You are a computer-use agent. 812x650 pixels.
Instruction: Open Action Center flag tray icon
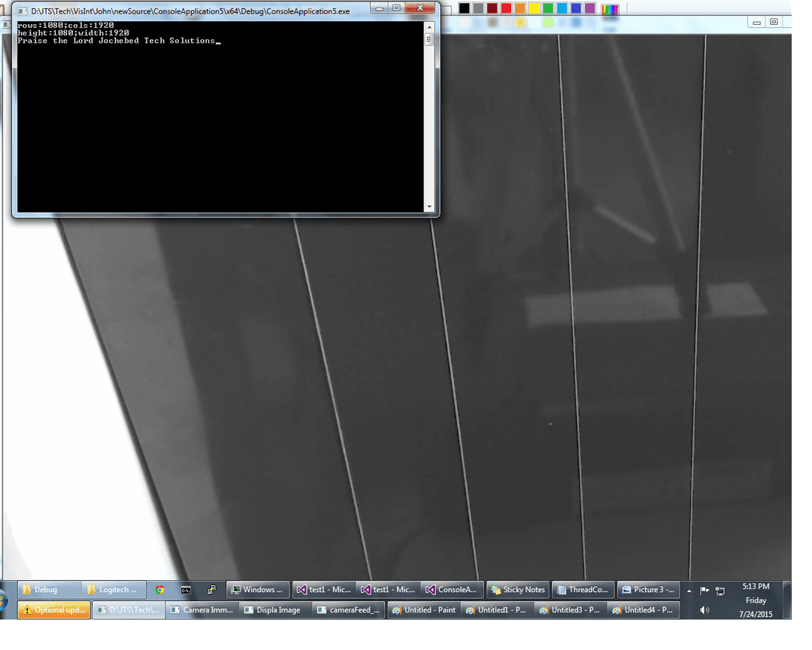[x=704, y=591]
